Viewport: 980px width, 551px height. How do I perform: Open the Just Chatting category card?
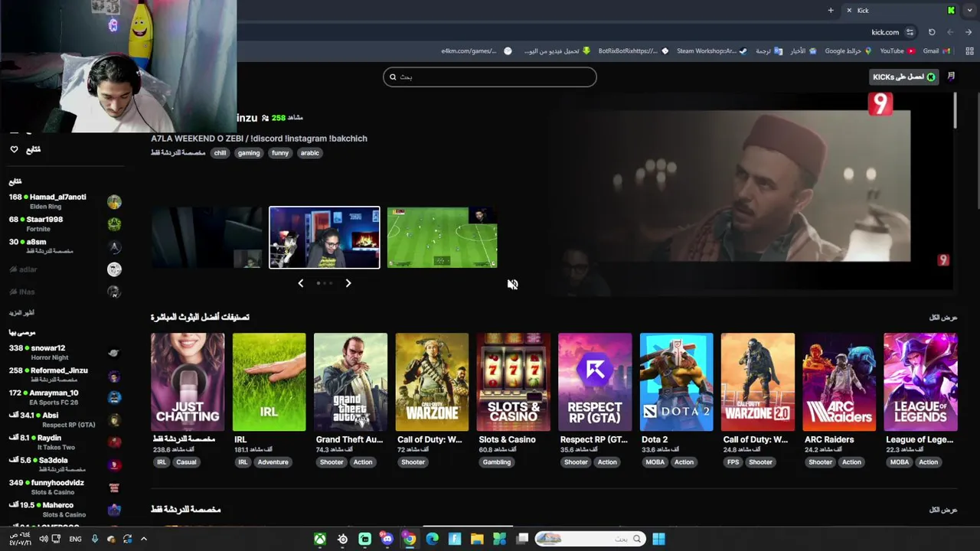pos(188,382)
